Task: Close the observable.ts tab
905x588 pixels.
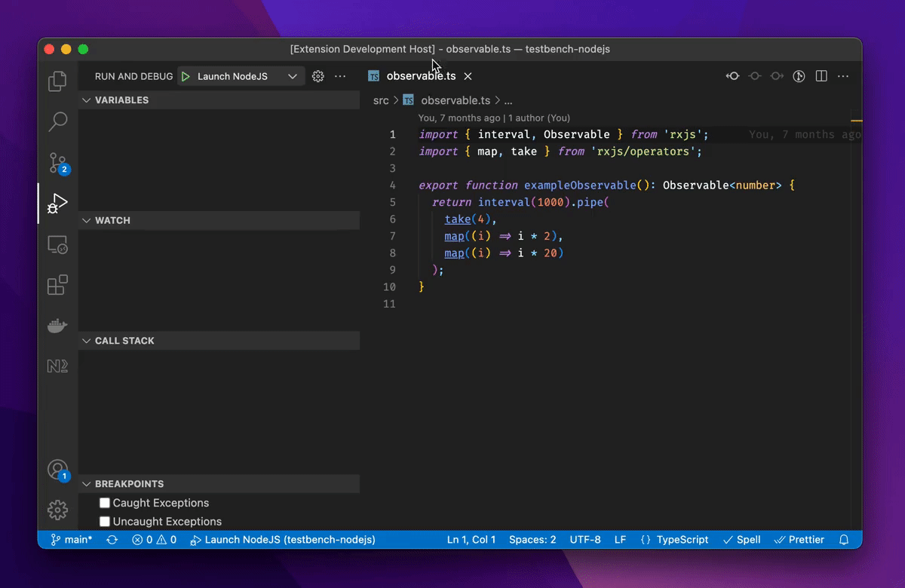Action: pos(468,76)
